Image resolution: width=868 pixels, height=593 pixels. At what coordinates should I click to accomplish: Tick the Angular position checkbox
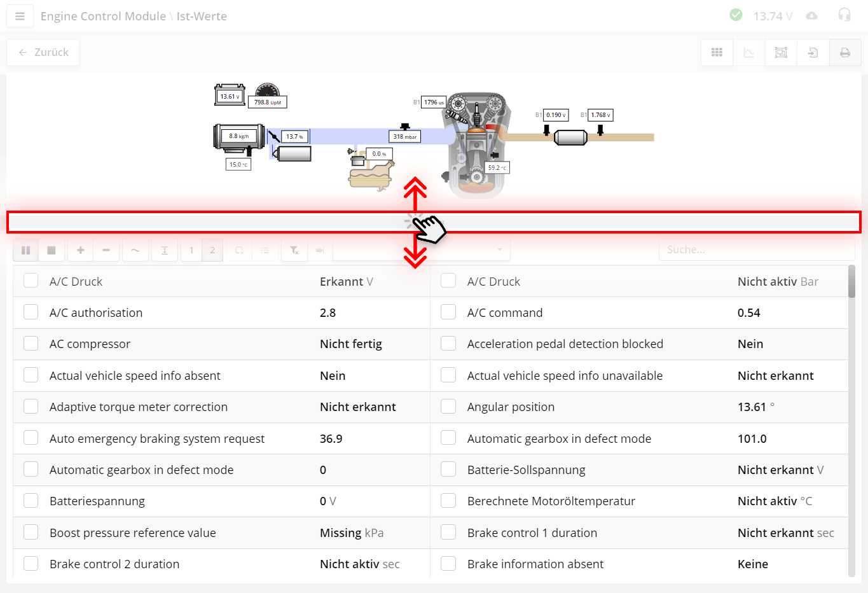pyautogui.click(x=448, y=407)
